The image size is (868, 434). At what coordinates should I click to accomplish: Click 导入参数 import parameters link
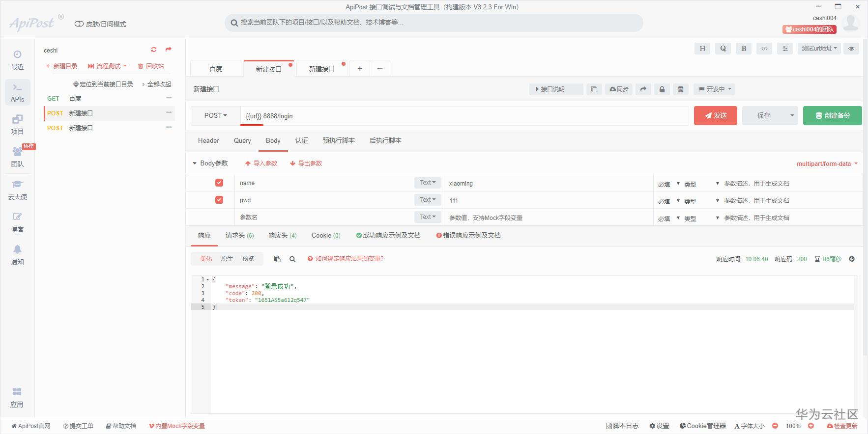[261, 163]
